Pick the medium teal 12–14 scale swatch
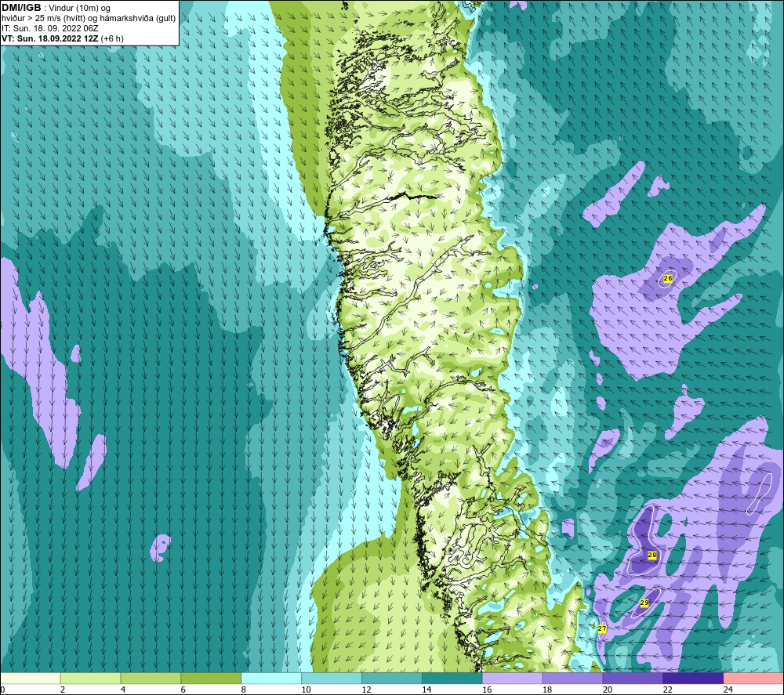 click(392, 678)
